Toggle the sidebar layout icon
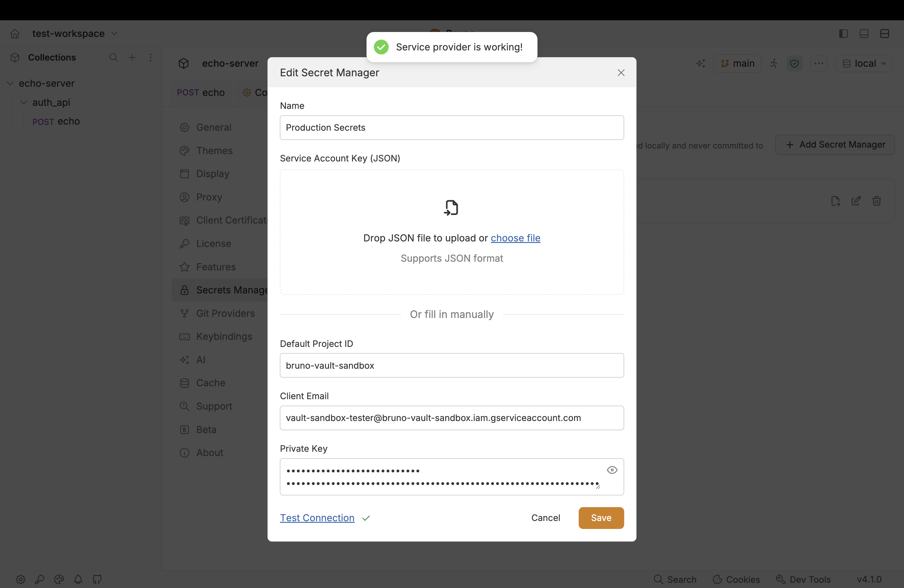 click(x=843, y=34)
